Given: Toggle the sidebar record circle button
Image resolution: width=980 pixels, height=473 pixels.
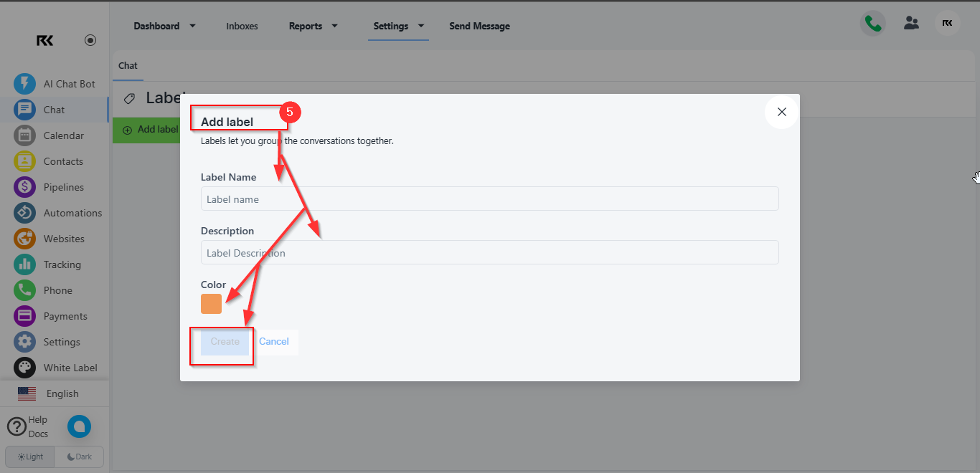Looking at the screenshot, I should [x=90, y=40].
